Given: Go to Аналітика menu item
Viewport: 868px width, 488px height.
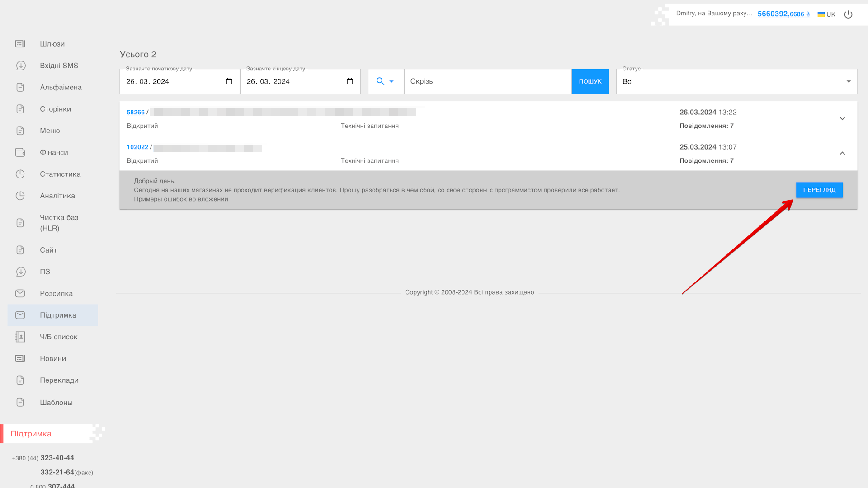Looking at the screenshot, I should click(x=57, y=196).
